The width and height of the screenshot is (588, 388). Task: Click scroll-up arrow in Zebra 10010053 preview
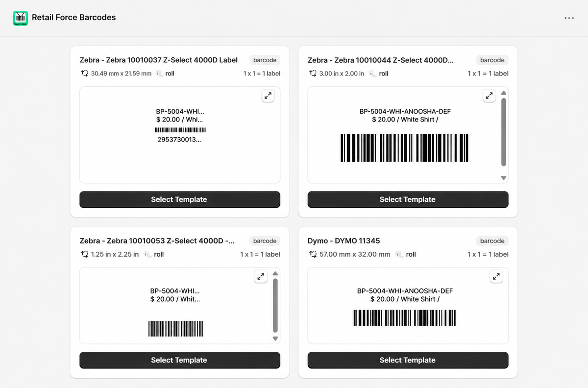coord(275,273)
